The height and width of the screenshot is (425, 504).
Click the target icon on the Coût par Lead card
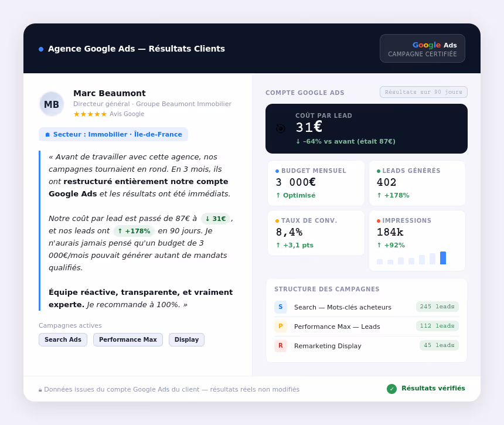click(280, 128)
